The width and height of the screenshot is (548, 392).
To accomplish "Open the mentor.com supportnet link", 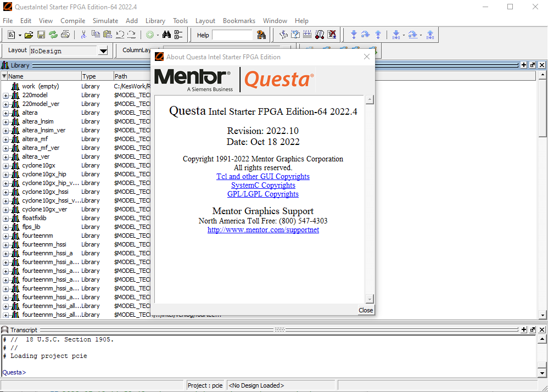I will pyautogui.click(x=263, y=229).
